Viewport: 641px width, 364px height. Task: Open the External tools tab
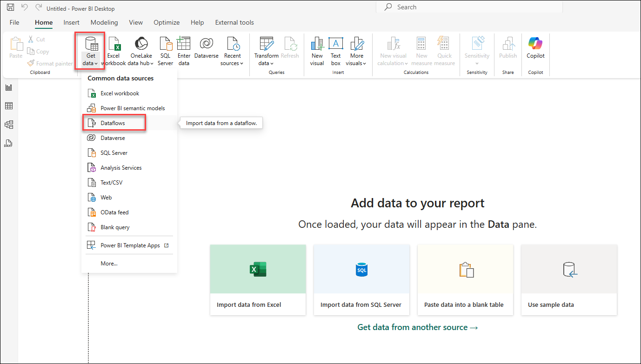(234, 22)
